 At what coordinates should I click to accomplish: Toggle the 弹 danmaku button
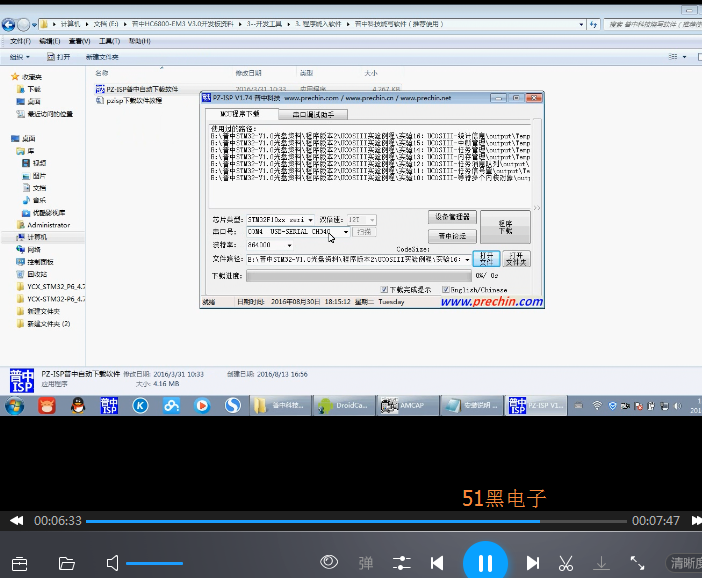tap(366, 563)
